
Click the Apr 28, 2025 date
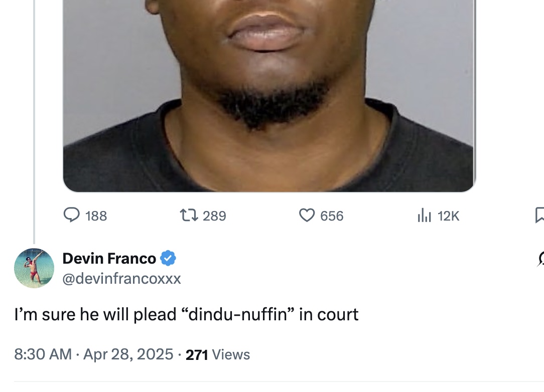coord(128,354)
